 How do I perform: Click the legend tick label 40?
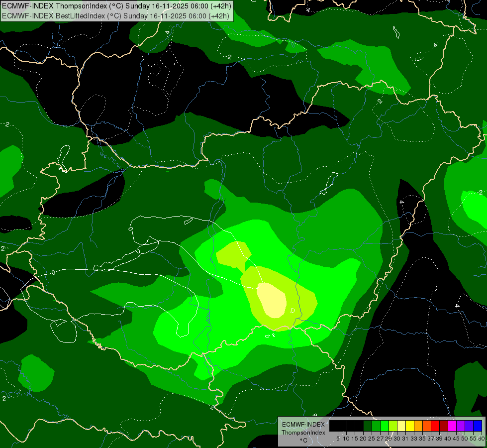[448, 439]
